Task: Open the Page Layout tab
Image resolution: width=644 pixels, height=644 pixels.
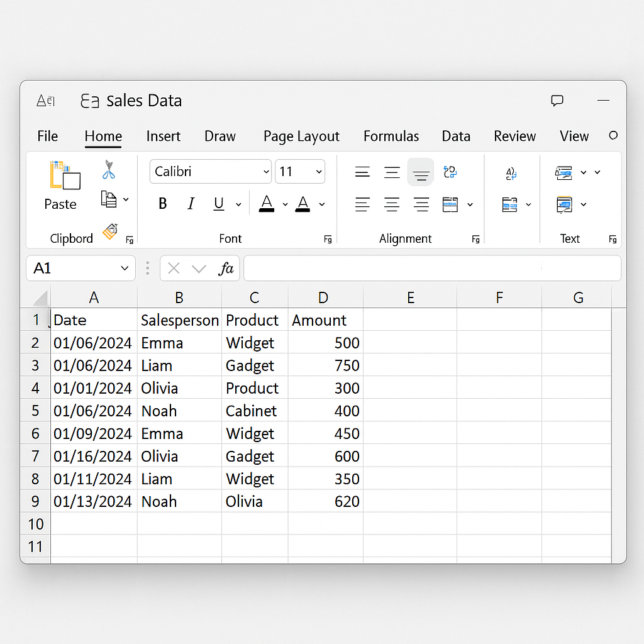Action: coord(301,136)
